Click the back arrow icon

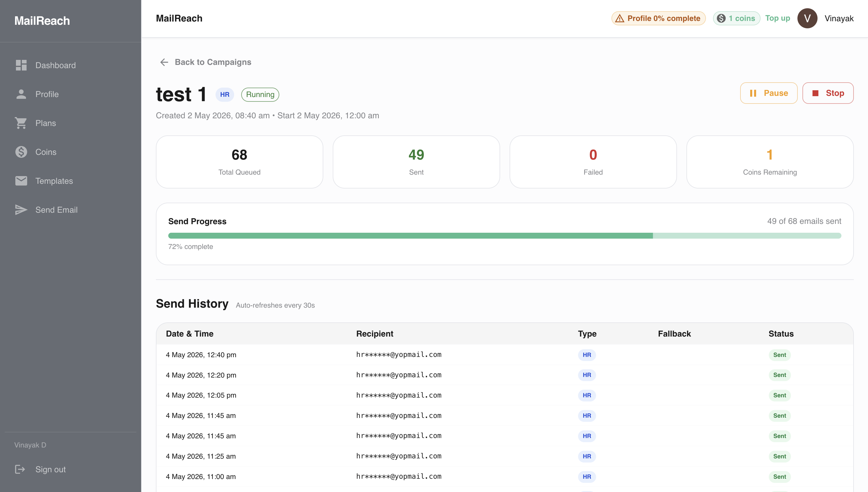[164, 62]
